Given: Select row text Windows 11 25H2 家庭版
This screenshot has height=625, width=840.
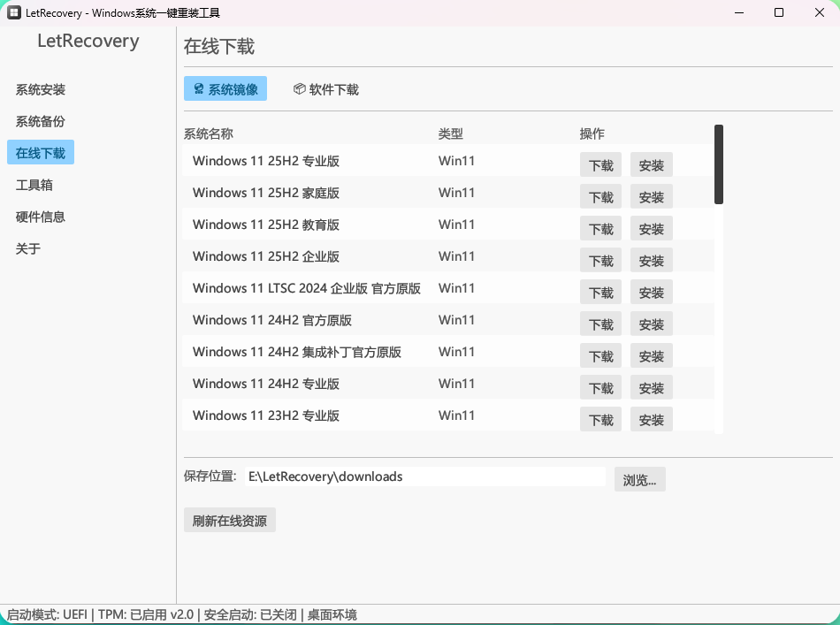Looking at the screenshot, I should [266, 193].
